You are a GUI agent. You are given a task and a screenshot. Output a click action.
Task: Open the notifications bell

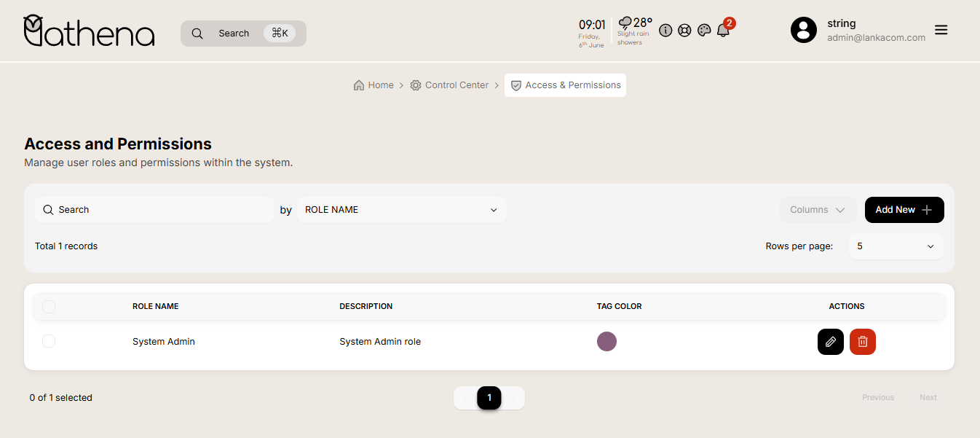(723, 31)
